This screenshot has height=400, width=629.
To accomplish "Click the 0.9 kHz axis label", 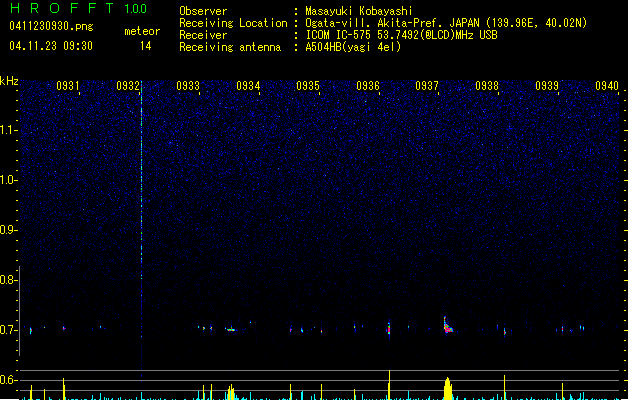I will pyautogui.click(x=8, y=230).
